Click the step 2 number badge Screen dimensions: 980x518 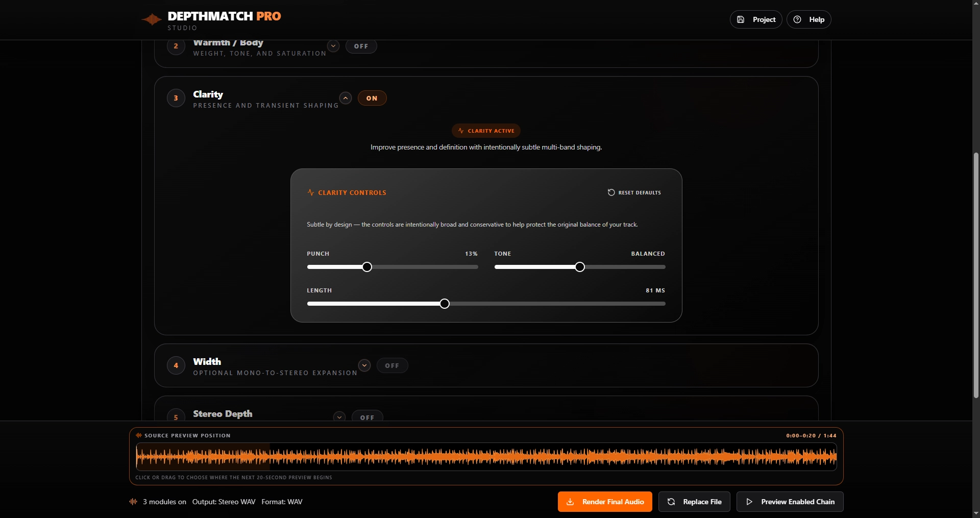click(x=176, y=46)
